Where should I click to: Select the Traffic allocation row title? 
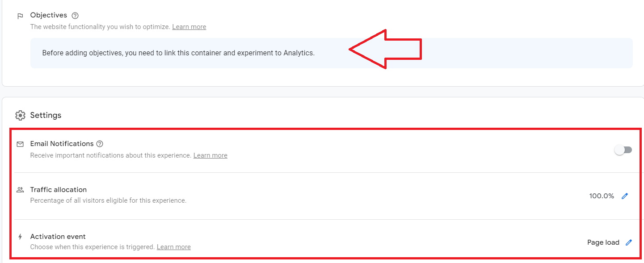pos(59,190)
